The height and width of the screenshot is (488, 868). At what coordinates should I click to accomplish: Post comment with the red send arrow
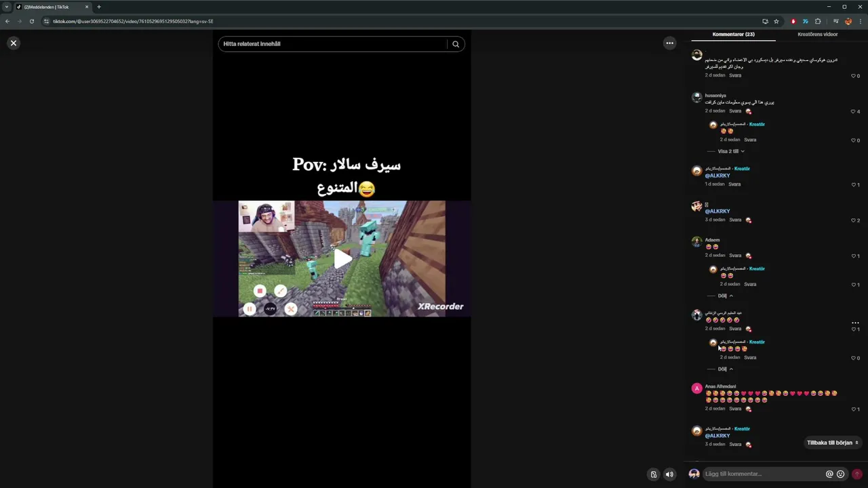856,474
